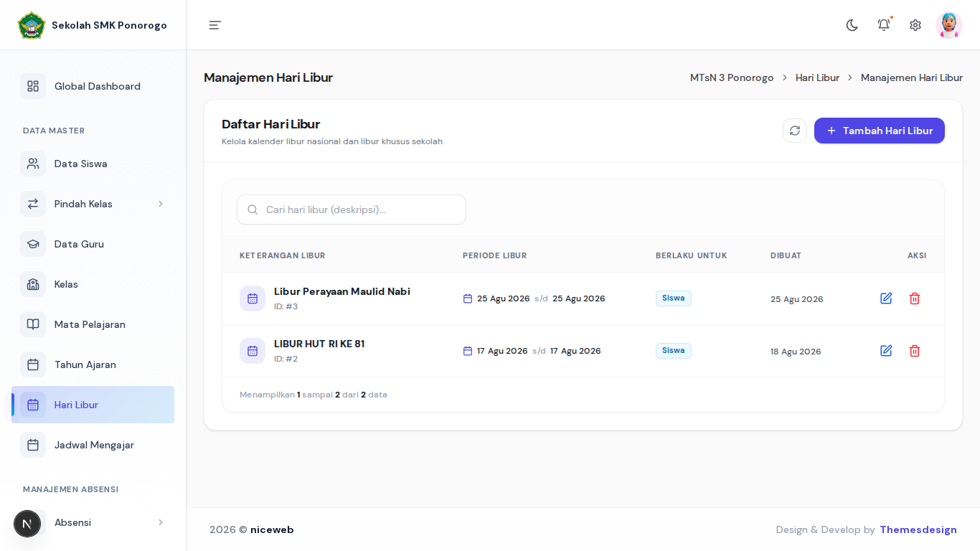Open the settings gear icon
This screenshot has width=980, height=551.
point(915,25)
